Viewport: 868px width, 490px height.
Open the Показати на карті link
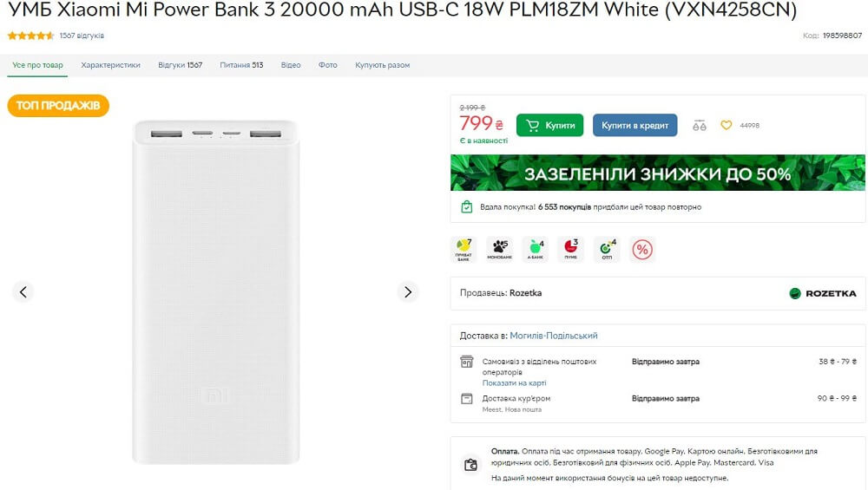pos(514,382)
